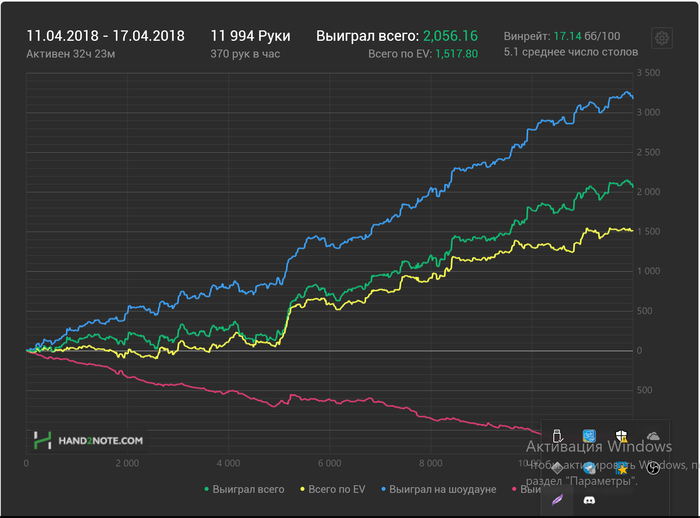
Task: Open the Discord tray icon
Action: point(589,500)
